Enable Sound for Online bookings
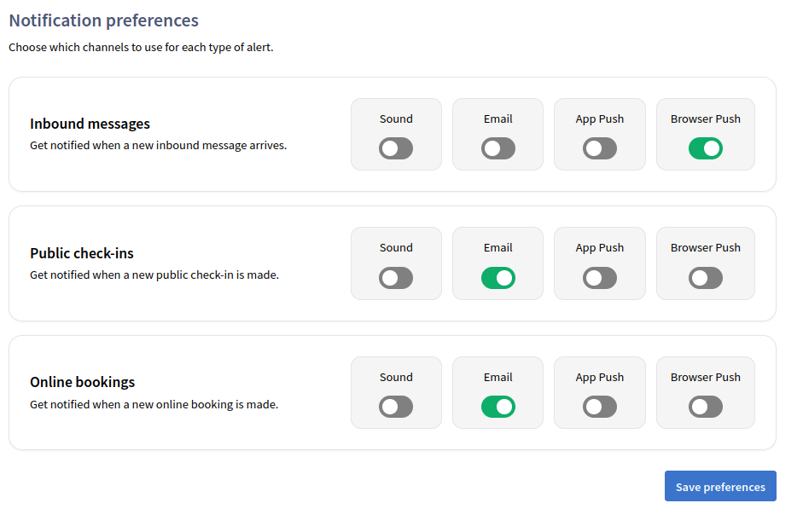This screenshot has width=803, height=532. pos(396,407)
